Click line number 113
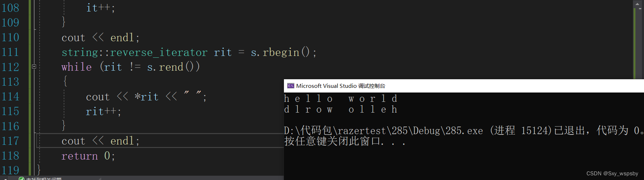Screen dimensions: 644x180 coord(10,81)
